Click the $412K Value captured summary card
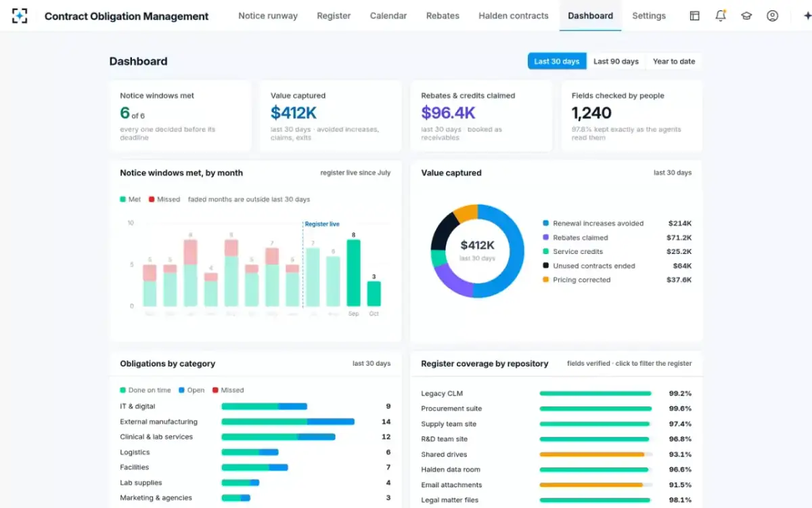812x508 pixels. [x=330, y=116]
